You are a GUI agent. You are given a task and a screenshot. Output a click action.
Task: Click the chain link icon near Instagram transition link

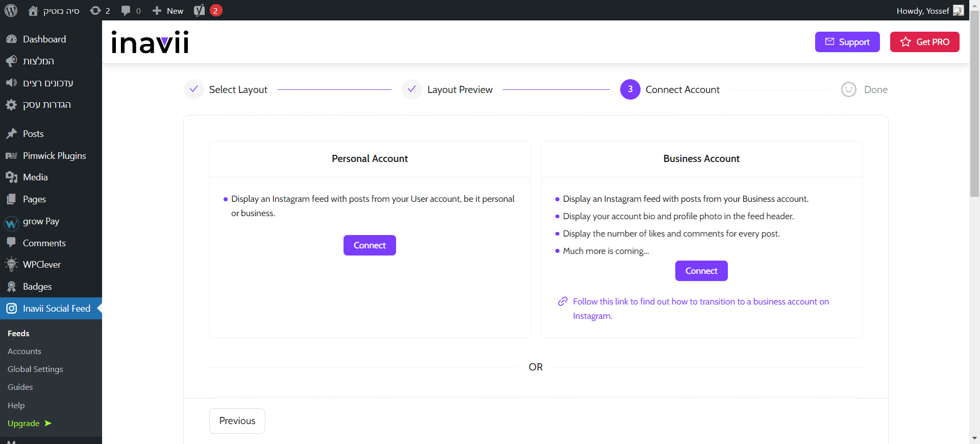pyautogui.click(x=562, y=301)
